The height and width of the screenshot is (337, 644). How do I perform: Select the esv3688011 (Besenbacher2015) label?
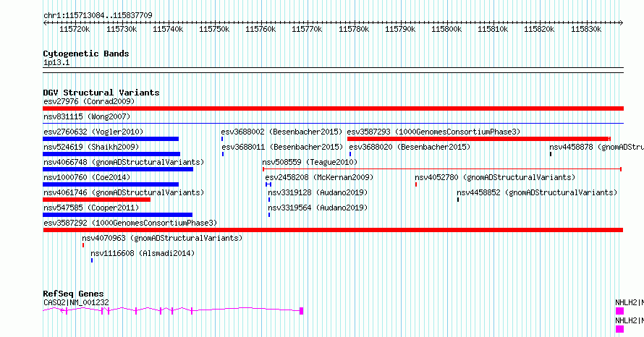pos(283,147)
